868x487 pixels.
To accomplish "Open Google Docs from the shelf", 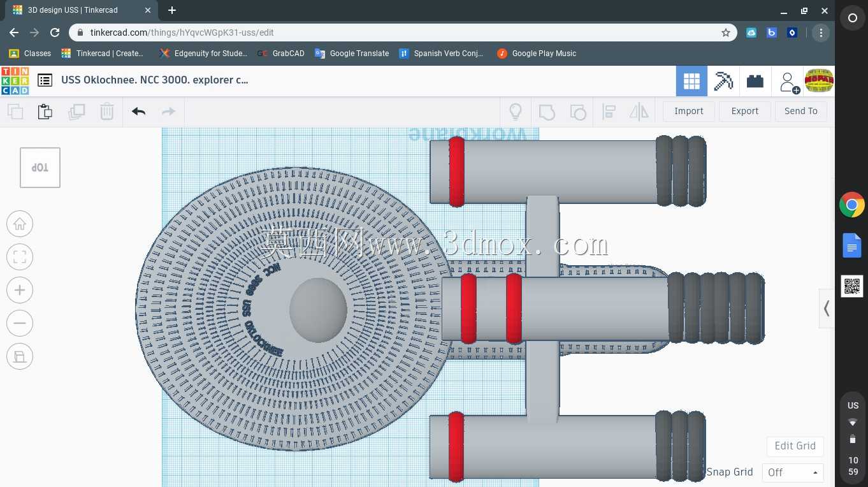I will (x=852, y=245).
